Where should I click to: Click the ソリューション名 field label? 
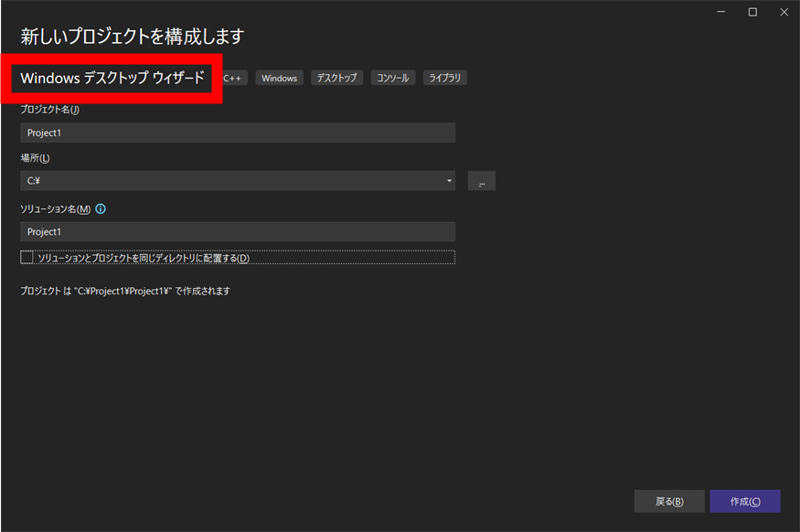click(x=55, y=208)
